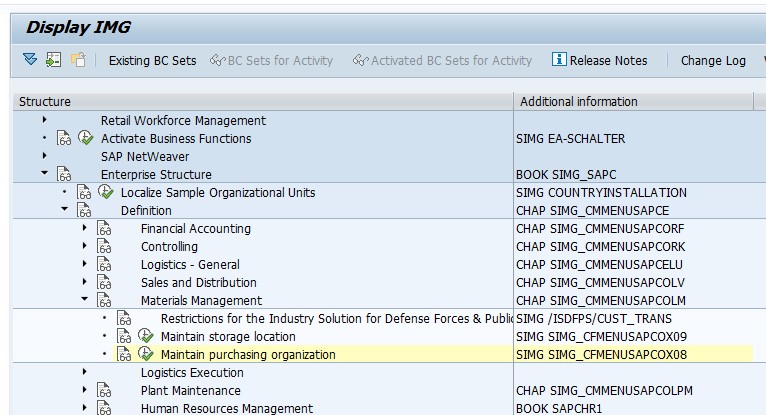Click SIMG EA-SCHALTER cell

pos(571,139)
